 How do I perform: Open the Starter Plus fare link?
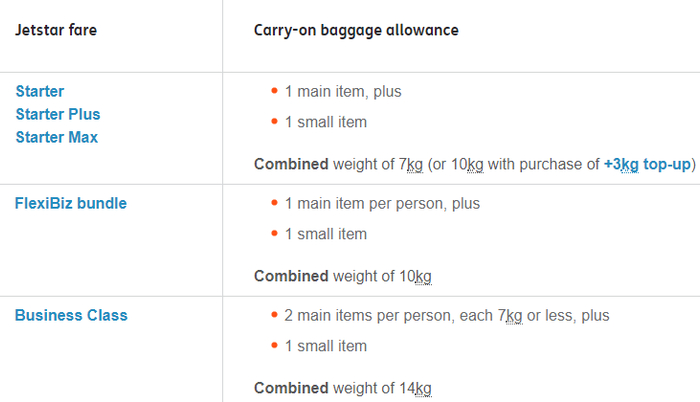point(58,114)
